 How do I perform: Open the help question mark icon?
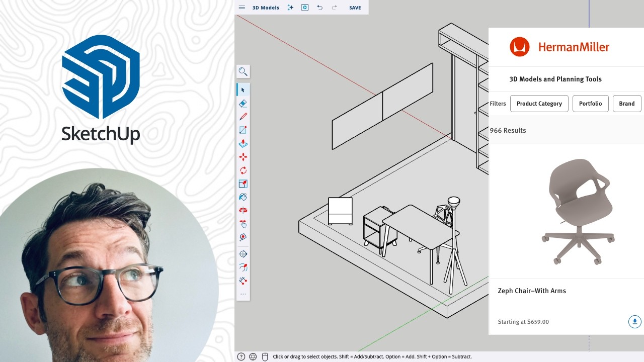pyautogui.click(x=241, y=356)
